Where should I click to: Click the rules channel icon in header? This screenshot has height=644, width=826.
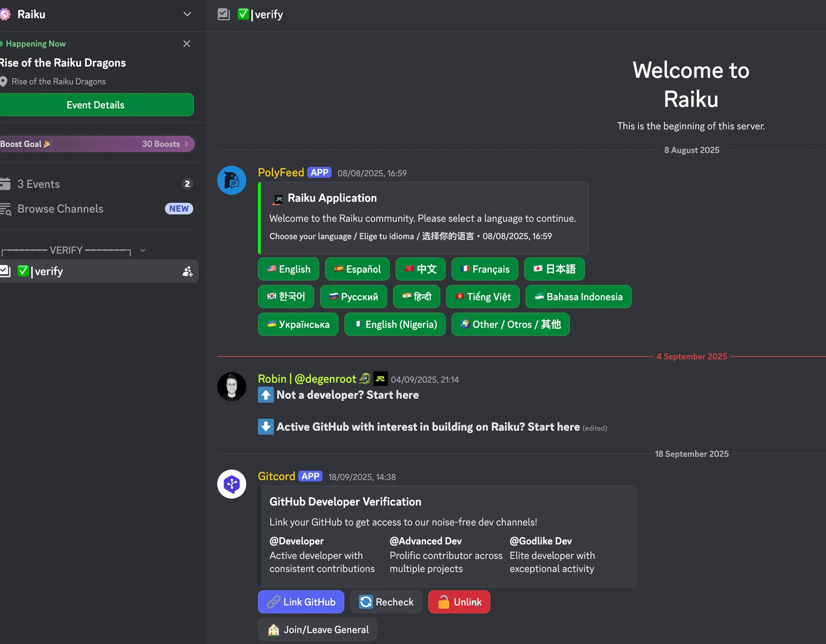pos(224,14)
